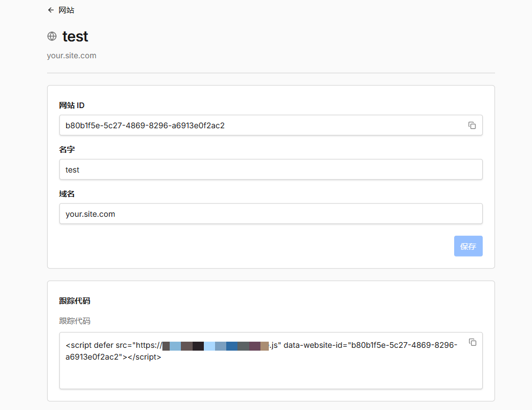This screenshot has width=532, height=410.
Task: Click the large test page heading
Action: click(x=76, y=36)
